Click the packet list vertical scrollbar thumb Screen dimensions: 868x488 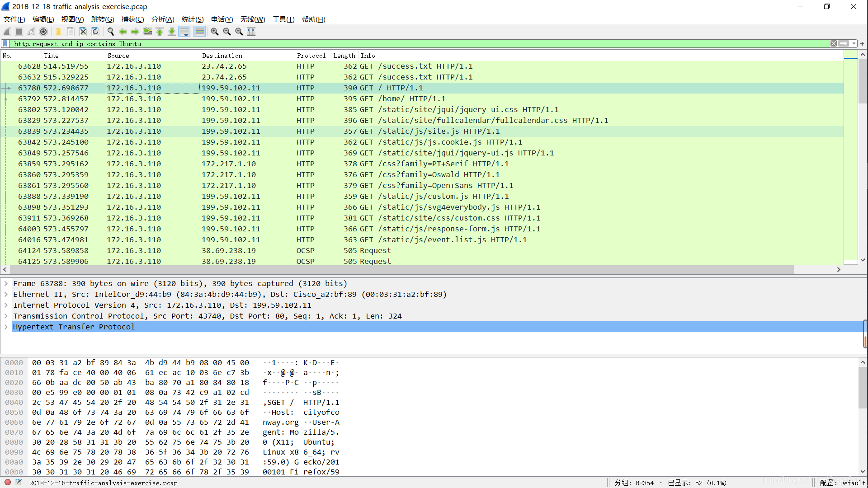[x=863, y=81]
